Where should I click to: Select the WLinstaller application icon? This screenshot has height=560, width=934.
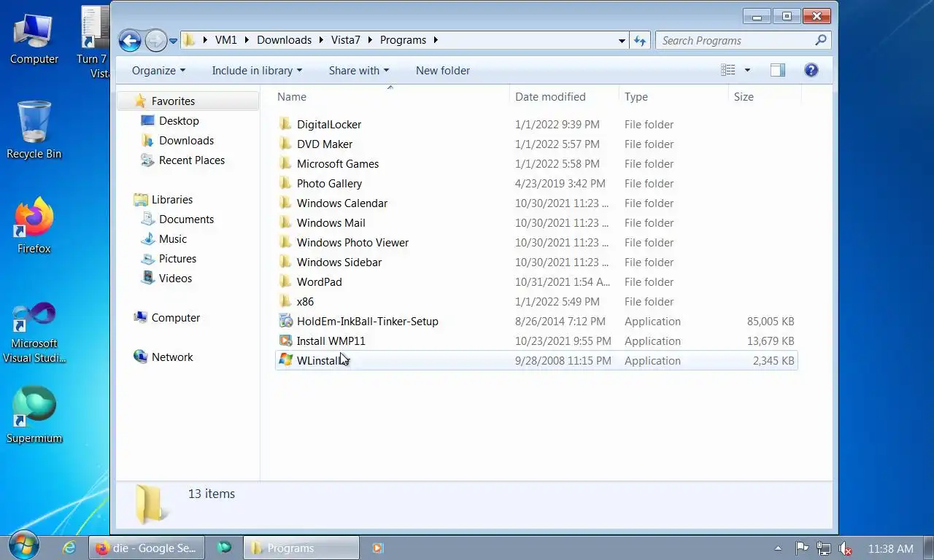tap(285, 360)
